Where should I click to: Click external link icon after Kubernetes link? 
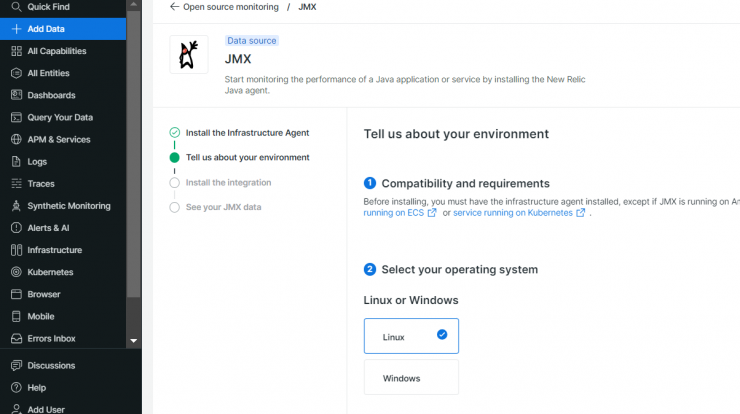[580, 213]
